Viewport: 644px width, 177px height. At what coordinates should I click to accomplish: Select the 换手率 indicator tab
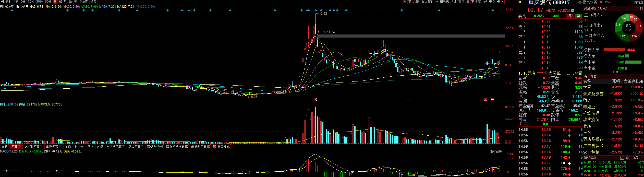tap(79, 146)
